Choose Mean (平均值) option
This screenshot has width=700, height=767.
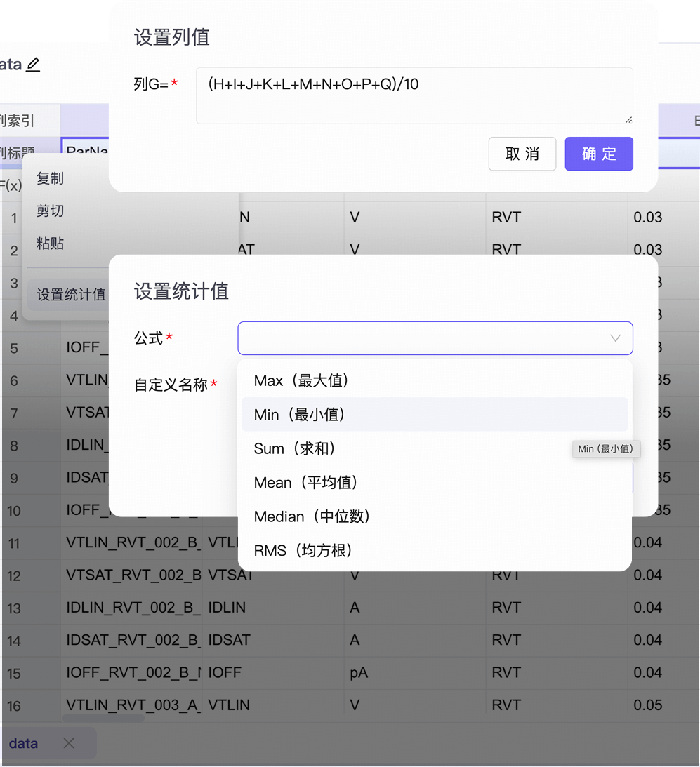[435, 482]
